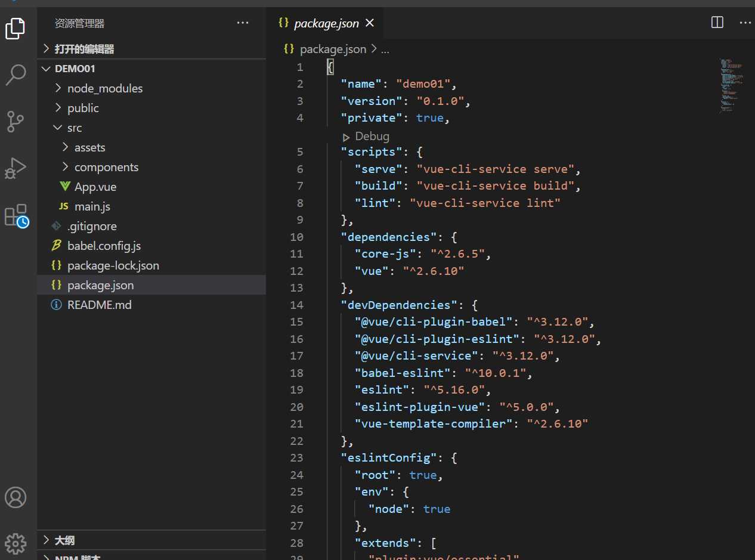Click the "private" key on line 4
The height and width of the screenshot is (560, 755).
tap(372, 117)
